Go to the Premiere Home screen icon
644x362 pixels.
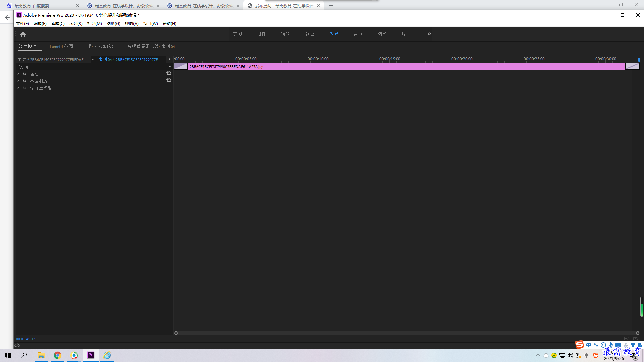23,34
